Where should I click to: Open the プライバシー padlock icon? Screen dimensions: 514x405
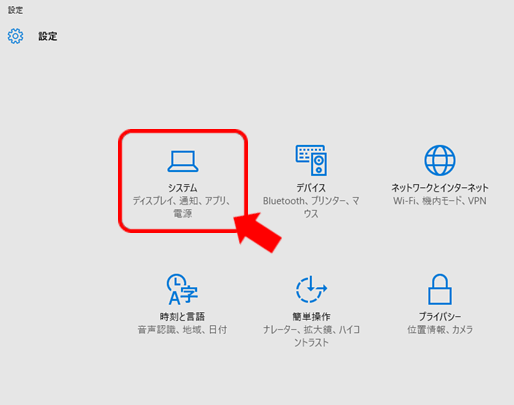440,289
